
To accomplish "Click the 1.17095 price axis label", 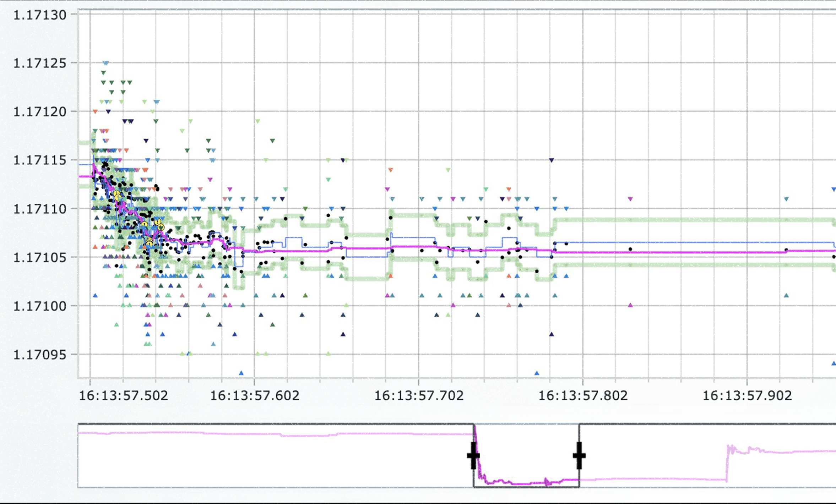I will point(39,355).
